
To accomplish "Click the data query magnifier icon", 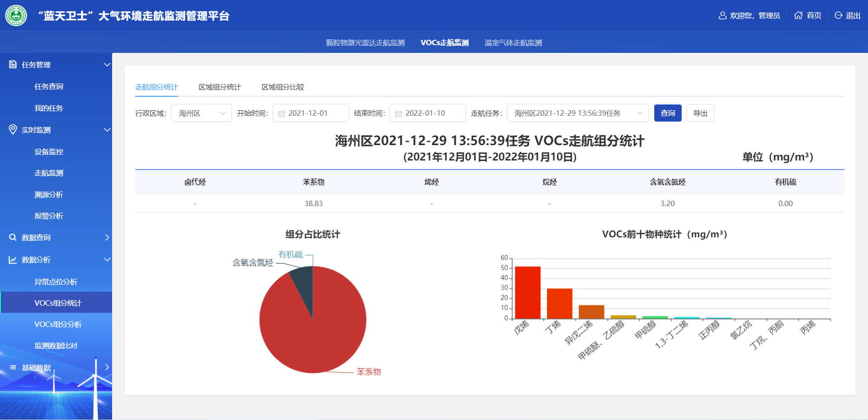I will pos(13,237).
